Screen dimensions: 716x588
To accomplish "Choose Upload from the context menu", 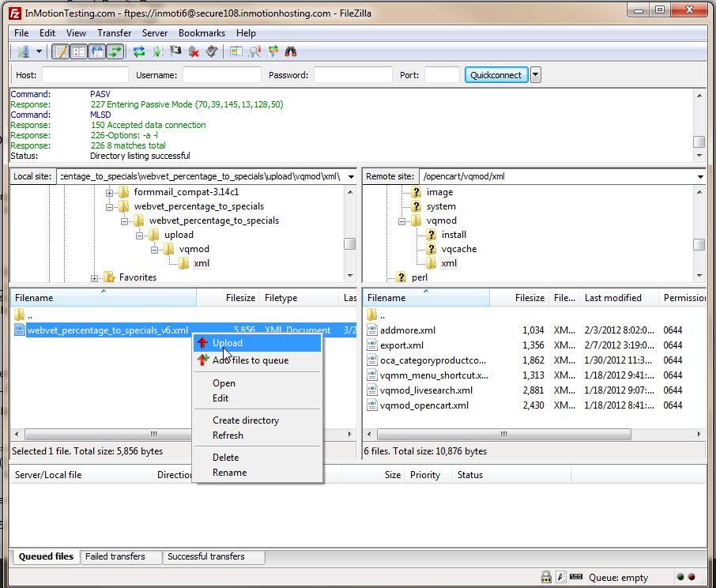I will point(228,343).
